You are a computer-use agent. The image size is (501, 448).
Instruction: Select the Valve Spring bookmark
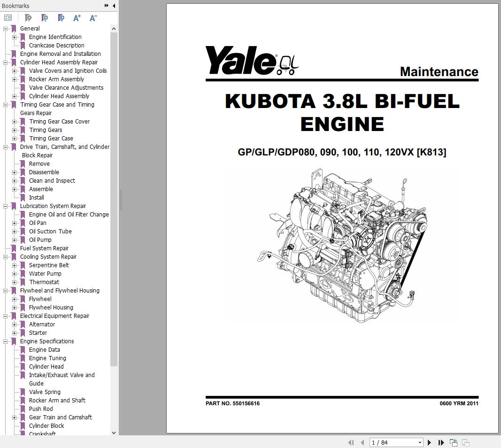[45, 392]
